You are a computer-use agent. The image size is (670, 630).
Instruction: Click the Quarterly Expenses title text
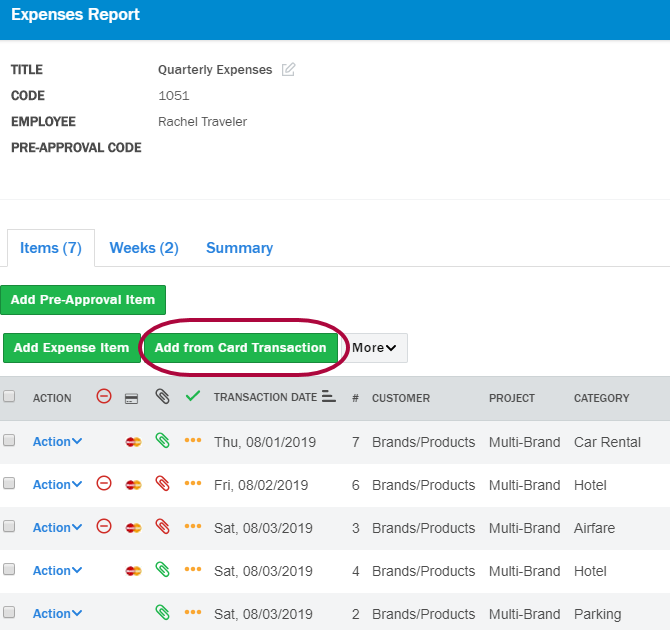215,70
